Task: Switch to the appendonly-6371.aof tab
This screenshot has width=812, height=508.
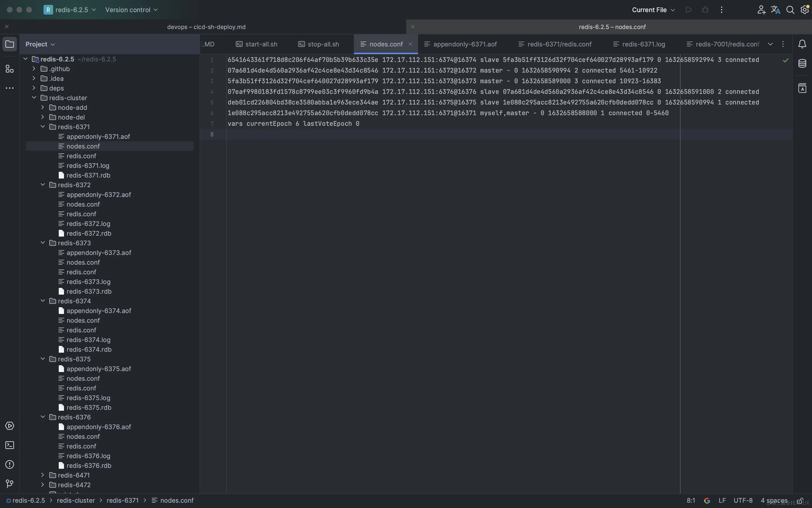Action: coord(461,44)
